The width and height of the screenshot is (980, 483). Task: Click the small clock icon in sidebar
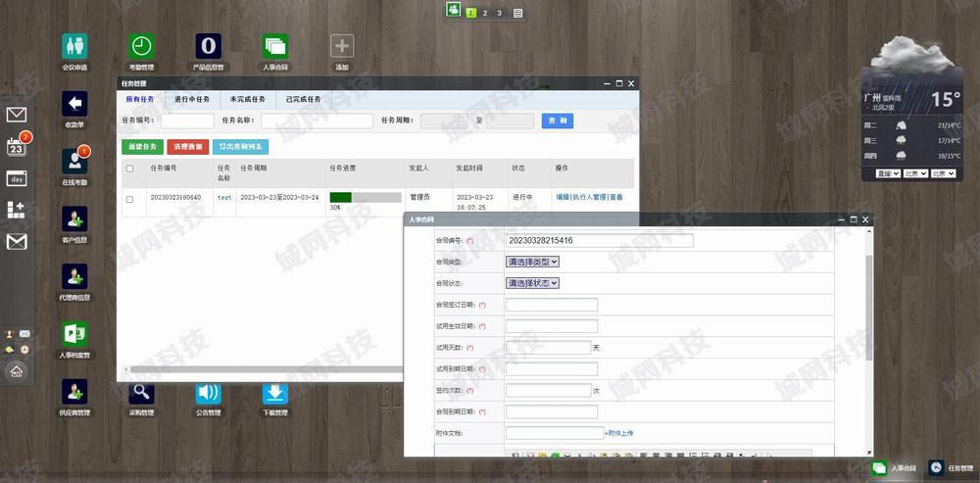coord(24,350)
